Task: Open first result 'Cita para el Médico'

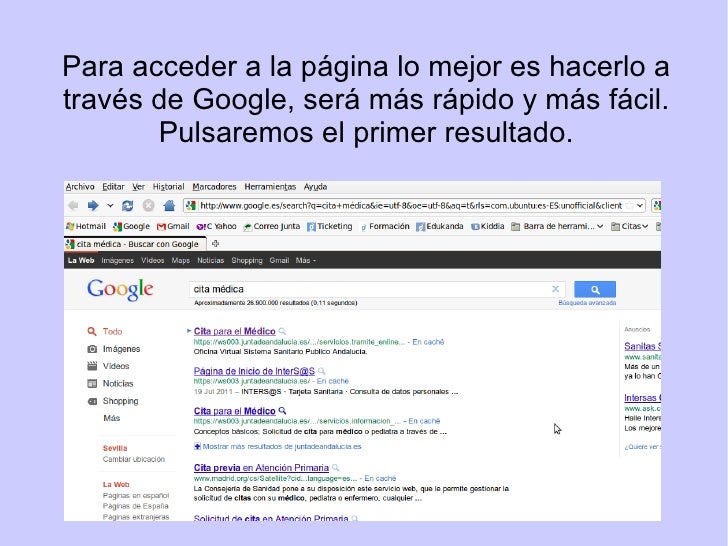Action: pos(234,331)
